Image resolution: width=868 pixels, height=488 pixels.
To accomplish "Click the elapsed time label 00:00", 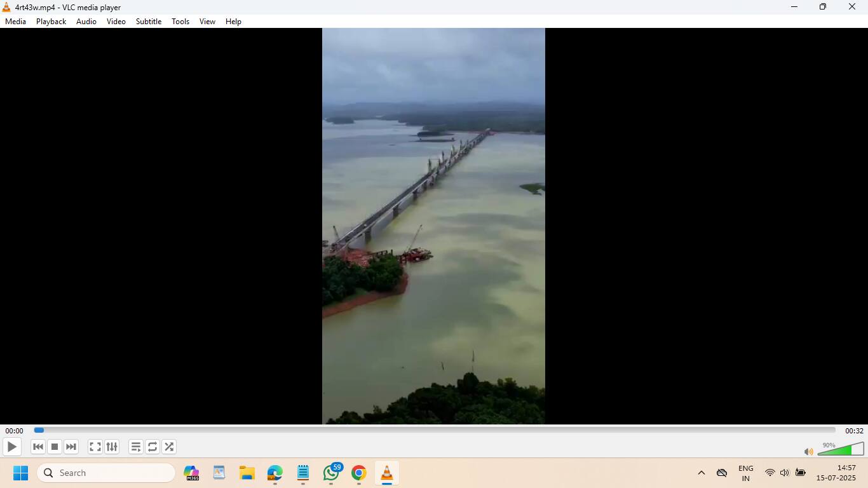I will (x=14, y=431).
